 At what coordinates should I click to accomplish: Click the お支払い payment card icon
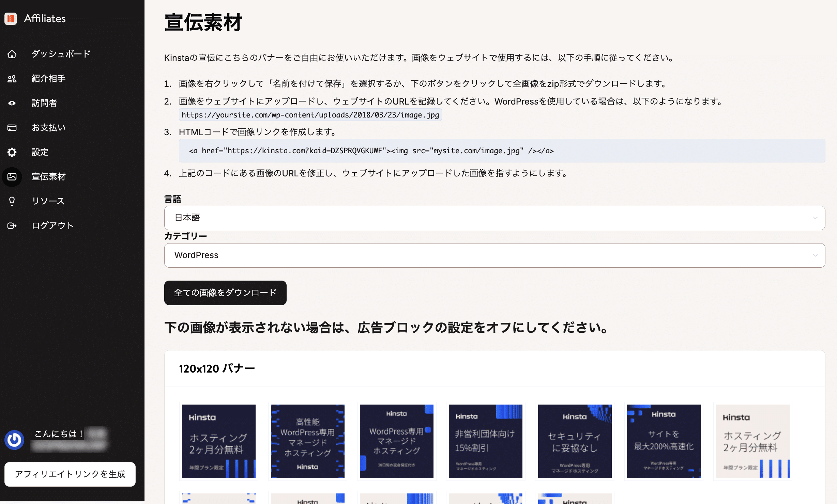click(x=12, y=127)
